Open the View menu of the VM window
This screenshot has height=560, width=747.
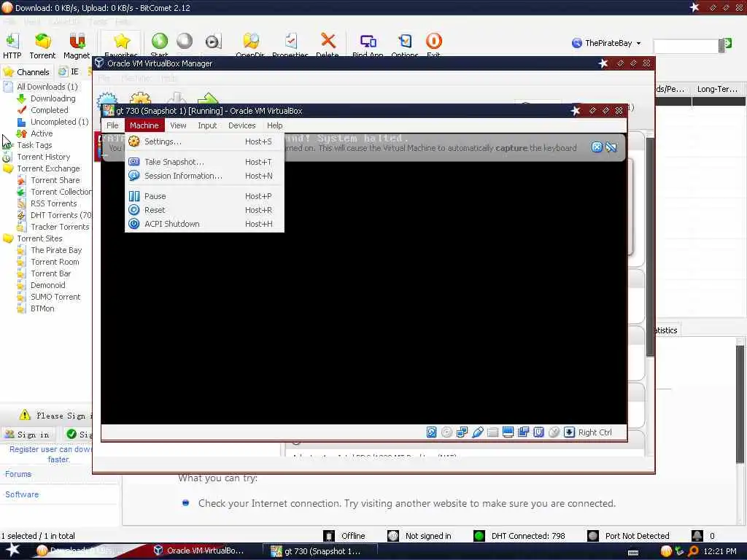click(x=178, y=125)
